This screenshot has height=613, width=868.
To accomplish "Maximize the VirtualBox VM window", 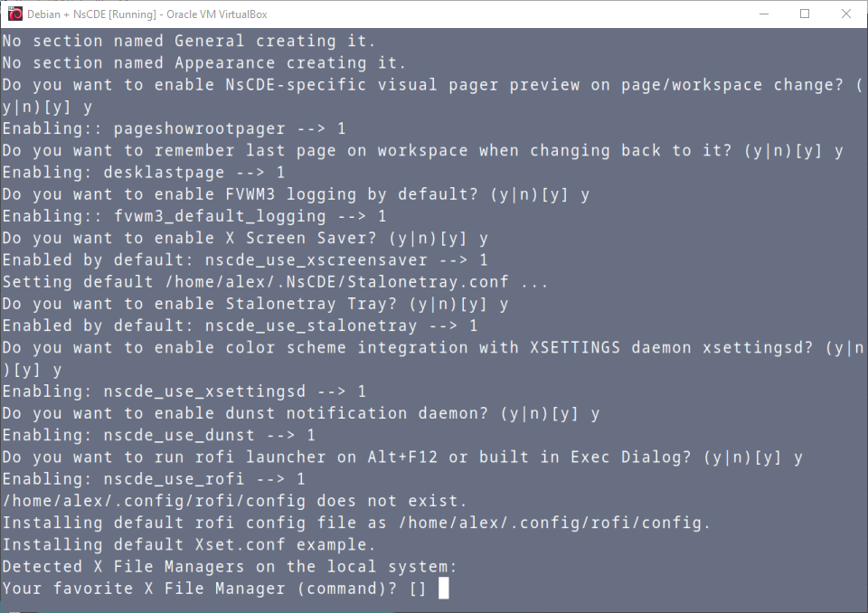I will (x=805, y=14).
